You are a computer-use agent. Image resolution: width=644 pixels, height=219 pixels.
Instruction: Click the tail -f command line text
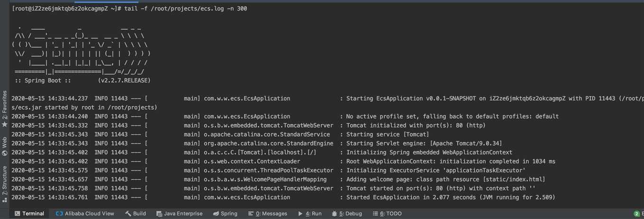[185, 9]
